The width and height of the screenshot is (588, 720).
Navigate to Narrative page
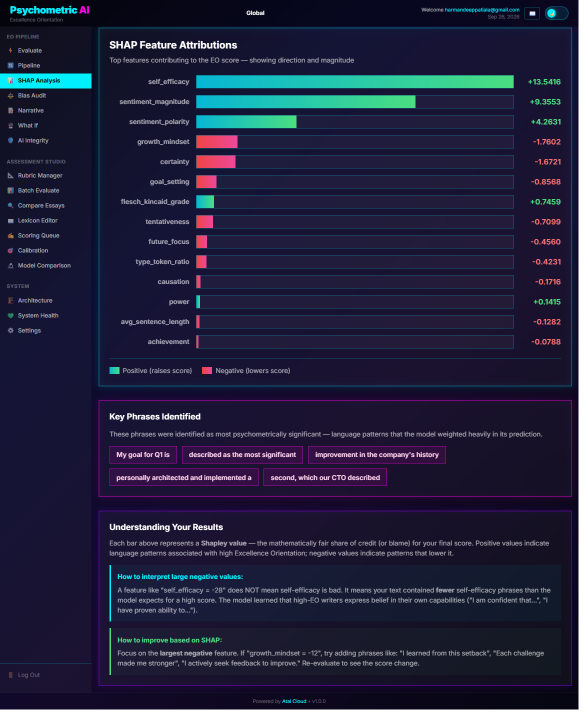(x=45, y=110)
